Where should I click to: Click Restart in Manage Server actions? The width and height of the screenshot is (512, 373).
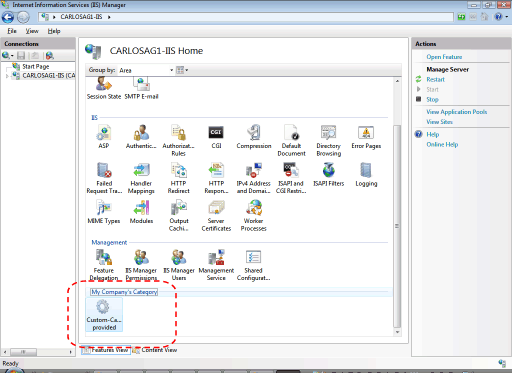pyautogui.click(x=435, y=79)
